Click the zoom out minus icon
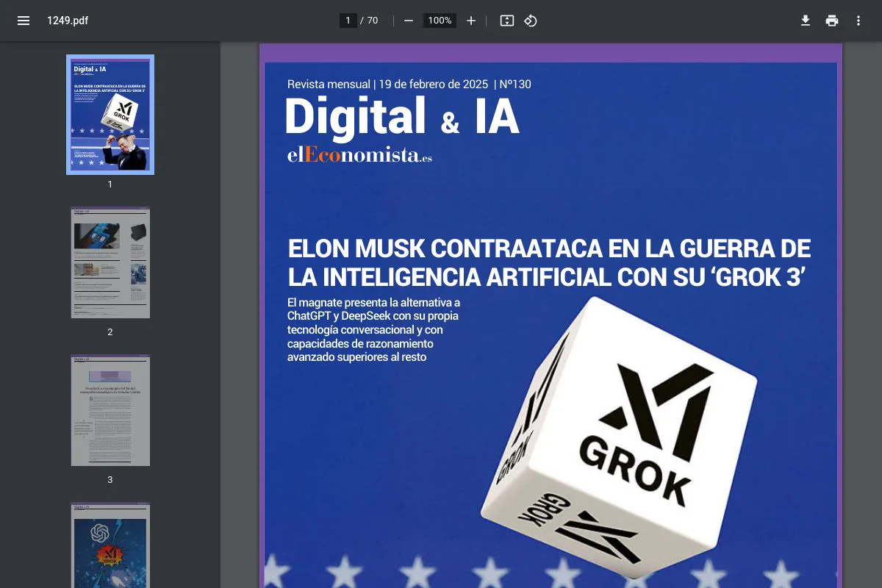882x588 pixels. (409, 21)
